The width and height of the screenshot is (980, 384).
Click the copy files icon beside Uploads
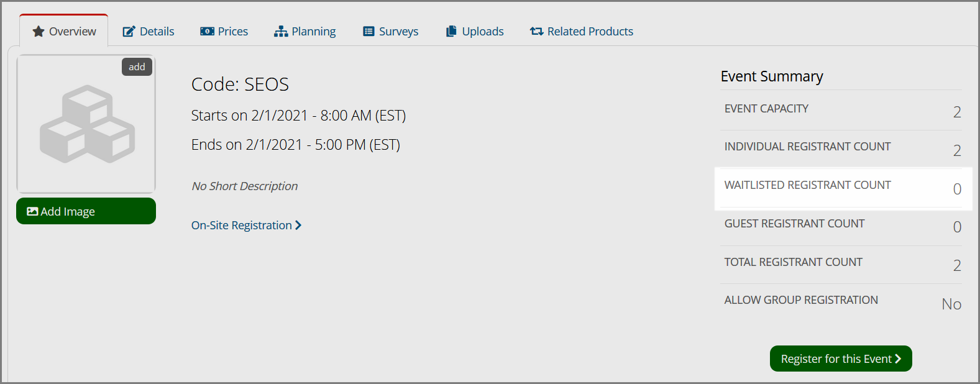point(451,31)
